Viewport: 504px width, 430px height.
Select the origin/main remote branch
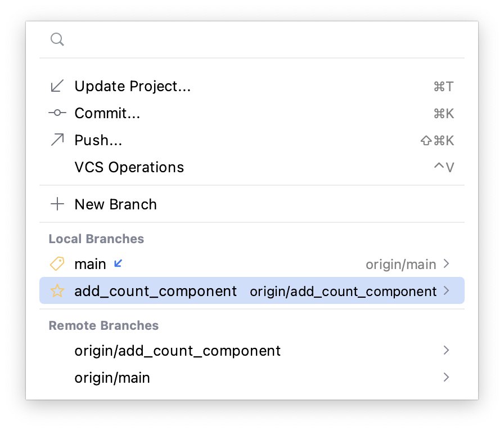coord(112,378)
